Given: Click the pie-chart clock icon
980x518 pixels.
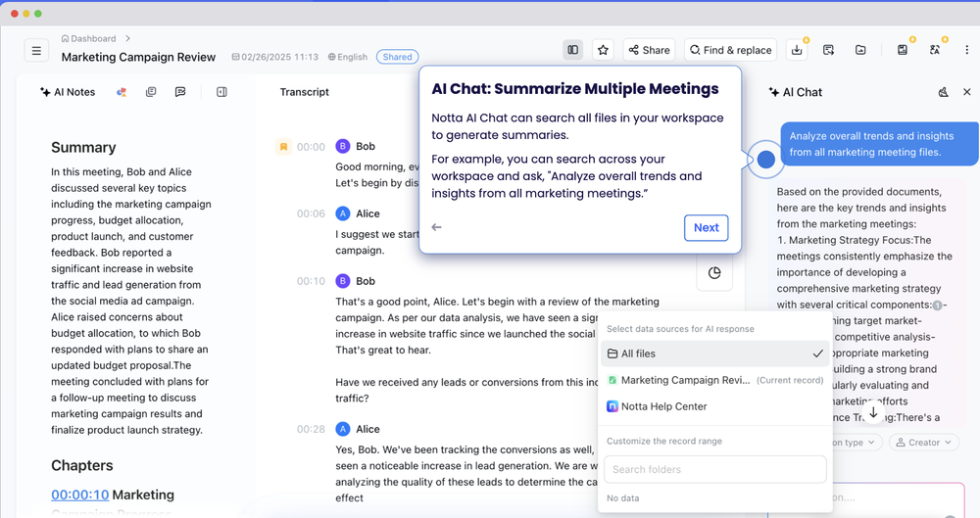Looking at the screenshot, I should [x=714, y=273].
